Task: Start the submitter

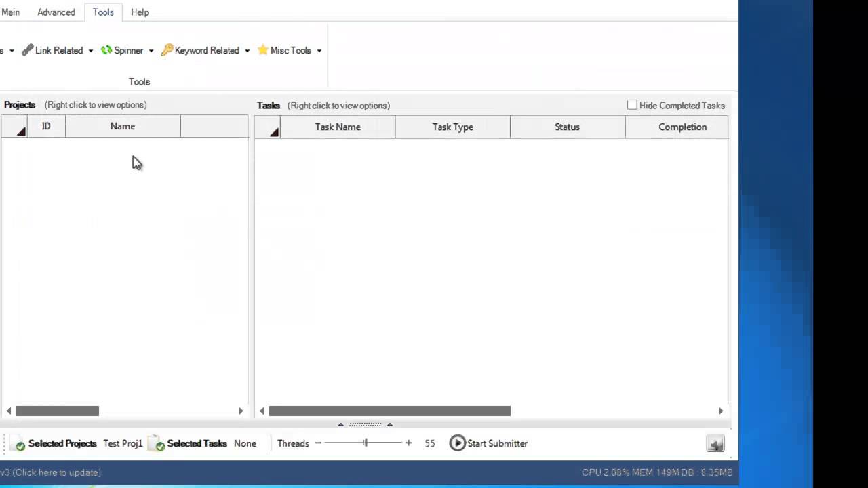Action: click(488, 443)
